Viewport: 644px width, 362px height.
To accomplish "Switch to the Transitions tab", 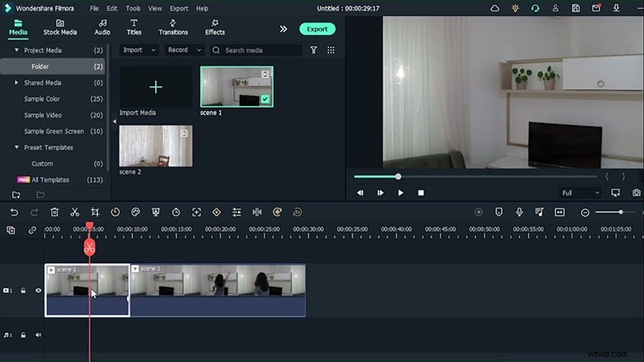I will pos(173,27).
